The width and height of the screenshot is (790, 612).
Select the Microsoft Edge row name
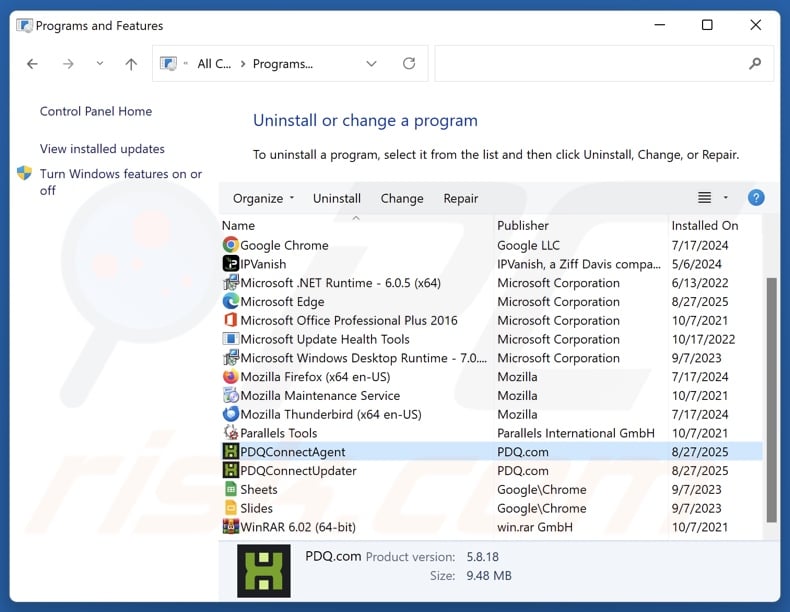282,302
